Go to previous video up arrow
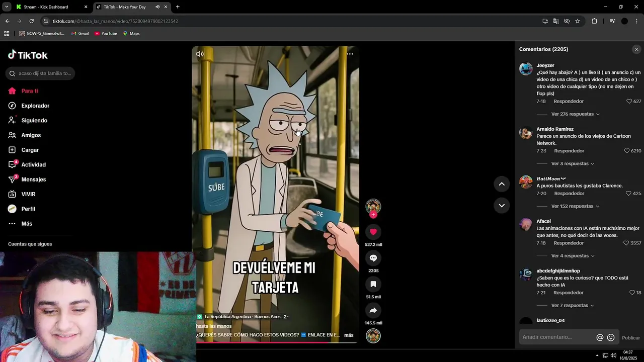The width and height of the screenshot is (644, 362). [x=502, y=184]
